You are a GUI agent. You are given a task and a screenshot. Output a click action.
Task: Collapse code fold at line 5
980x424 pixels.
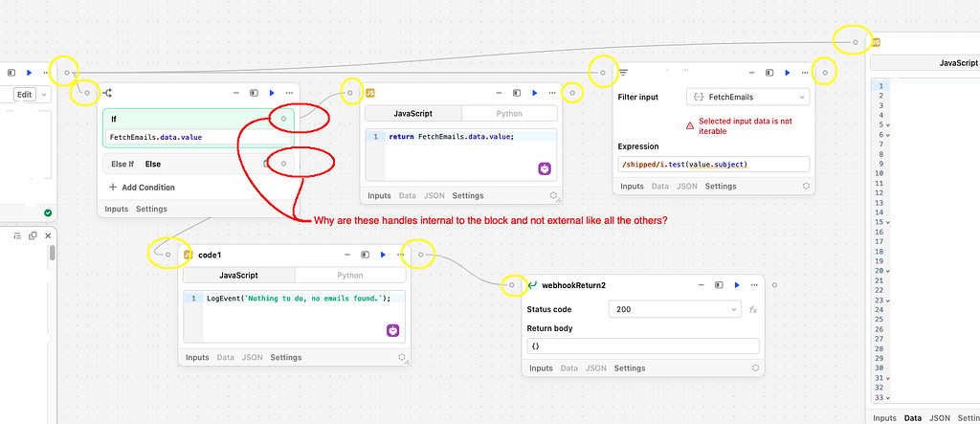pyautogui.click(x=887, y=125)
